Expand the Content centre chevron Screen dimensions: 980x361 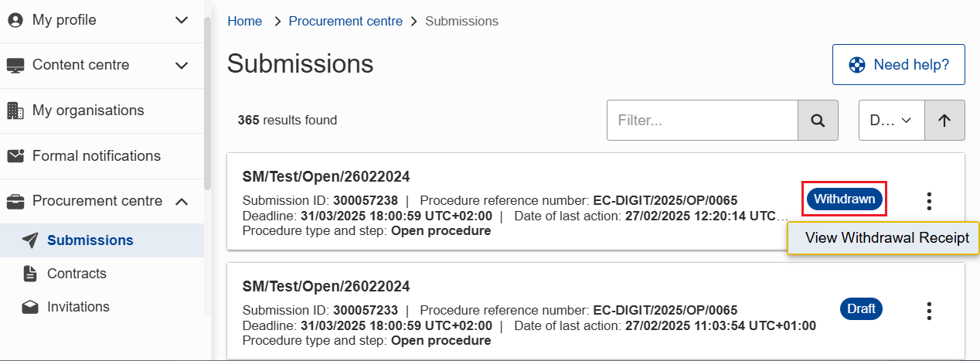[x=182, y=66]
